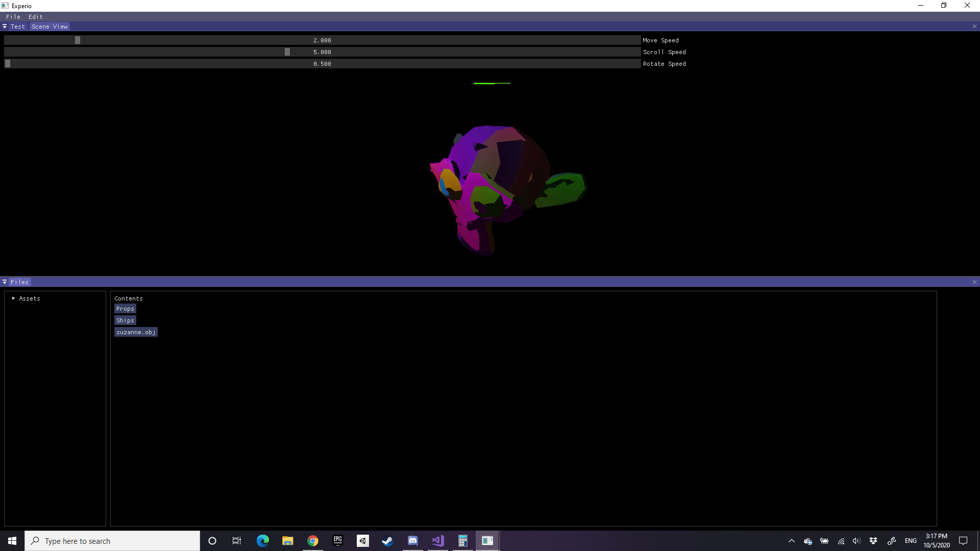980x551 pixels.
Task: Launch Google Chrome from the taskbar
Action: point(312,541)
